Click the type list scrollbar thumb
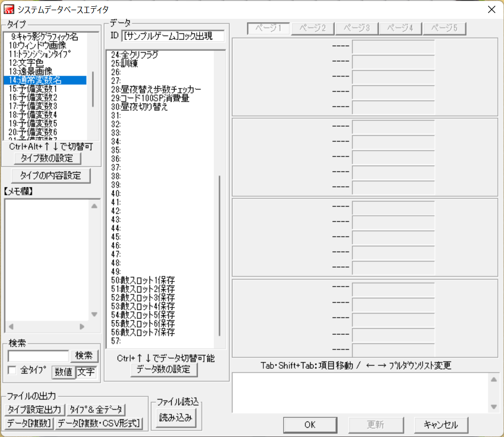Screen dimensions: 504x437 coord(93,89)
